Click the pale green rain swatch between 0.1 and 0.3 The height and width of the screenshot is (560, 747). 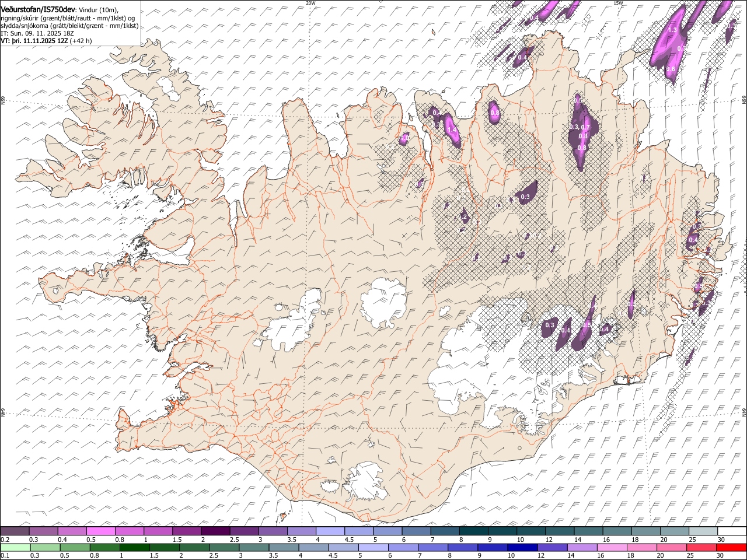click(15, 547)
